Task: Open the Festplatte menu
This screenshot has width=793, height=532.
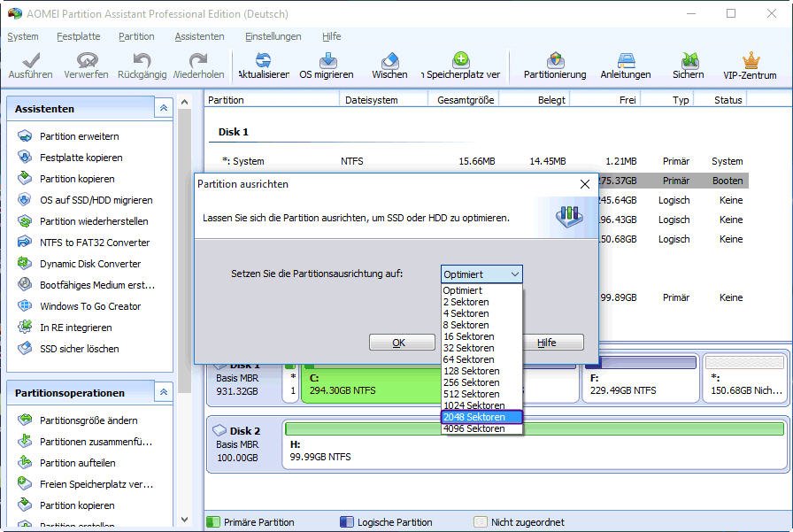Action: pyautogui.click(x=79, y=36)
